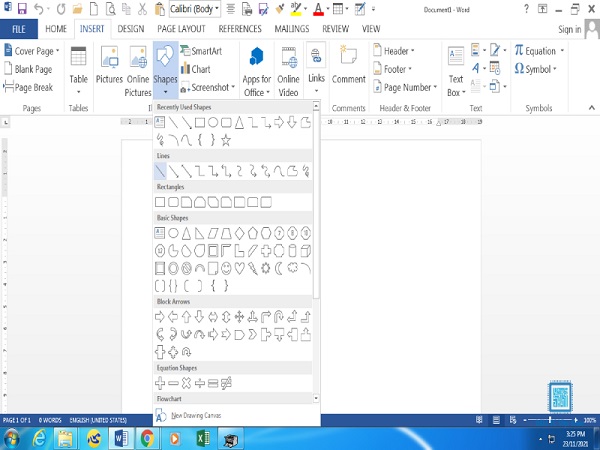
Task: Click New Drawing Canvas
Action: pyautogui.click(x=196, y=415)
